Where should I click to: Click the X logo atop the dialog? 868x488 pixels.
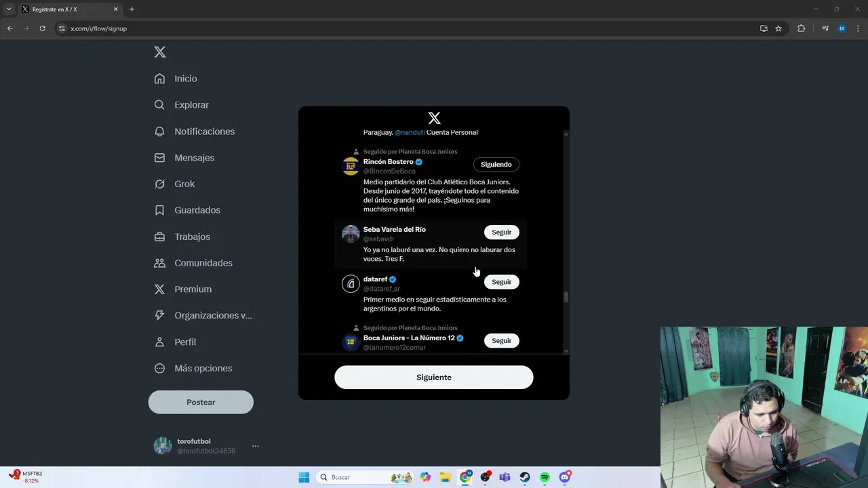tap(434, 119)
